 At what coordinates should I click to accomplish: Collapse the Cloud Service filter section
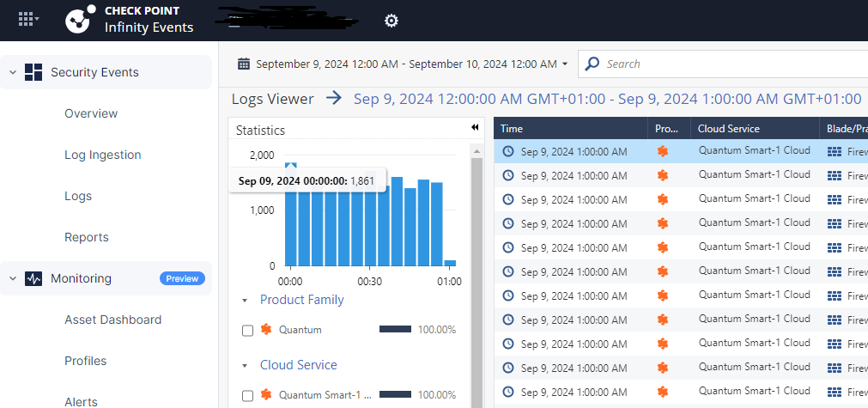[x=245, y=366]
